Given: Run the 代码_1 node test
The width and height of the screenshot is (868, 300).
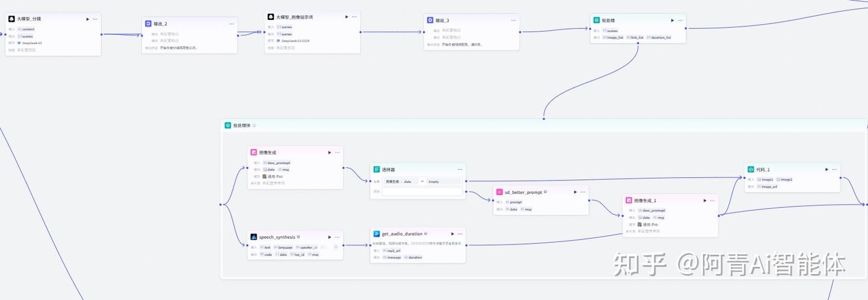Looking at the screenshot, I should click(826, 170).
